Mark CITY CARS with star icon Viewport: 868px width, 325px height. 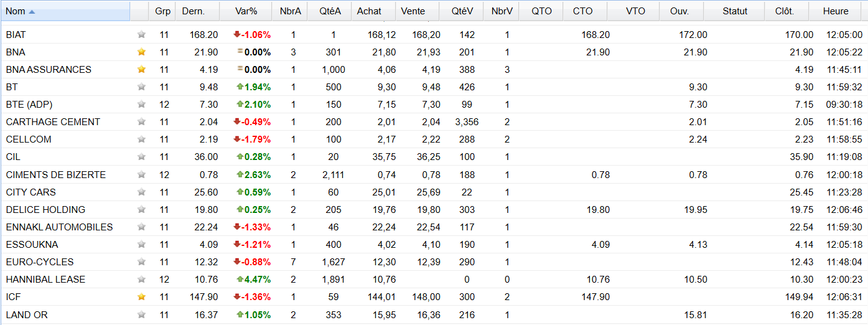(x=141, y=192)
